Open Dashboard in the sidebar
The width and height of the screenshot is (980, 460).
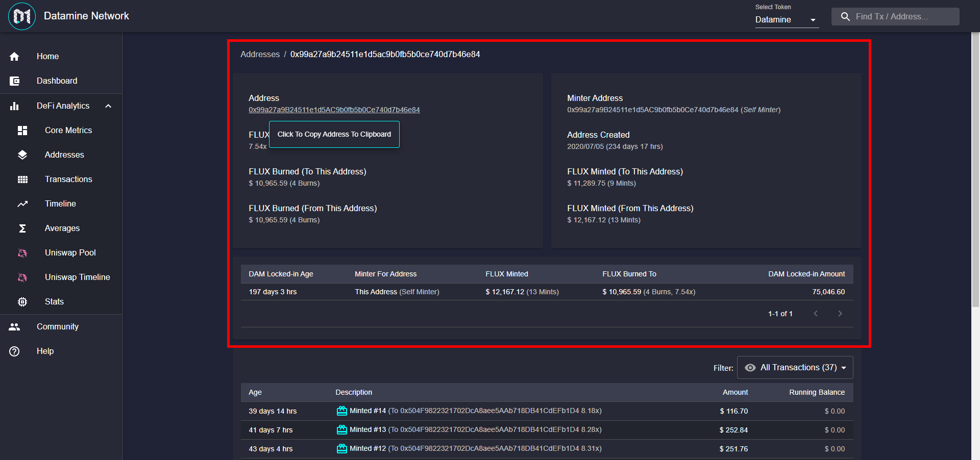coord(61,81)
